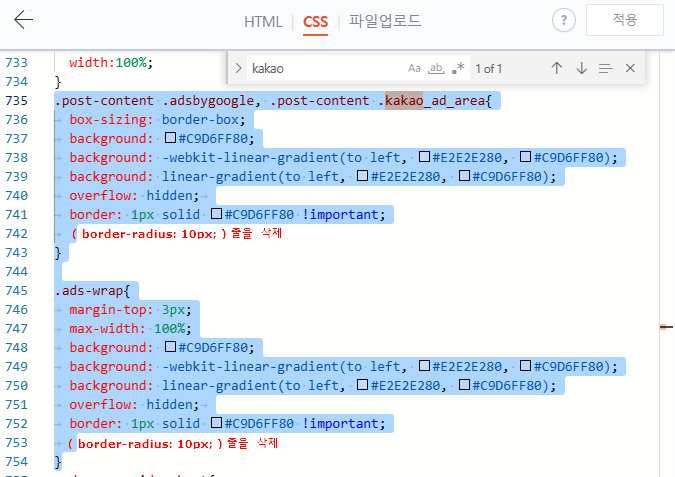Open the help question mark icon
Screen dimensions: 675x477
coord(564,20)
